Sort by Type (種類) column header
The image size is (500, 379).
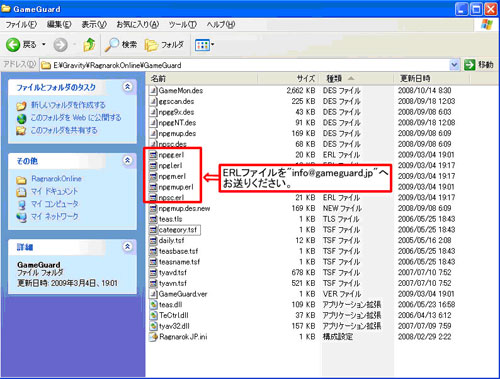356,79
